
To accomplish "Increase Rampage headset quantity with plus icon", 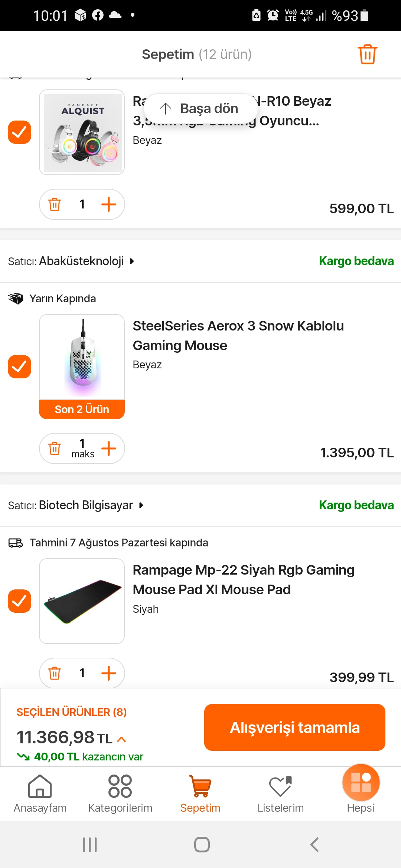I will [109, 204].
